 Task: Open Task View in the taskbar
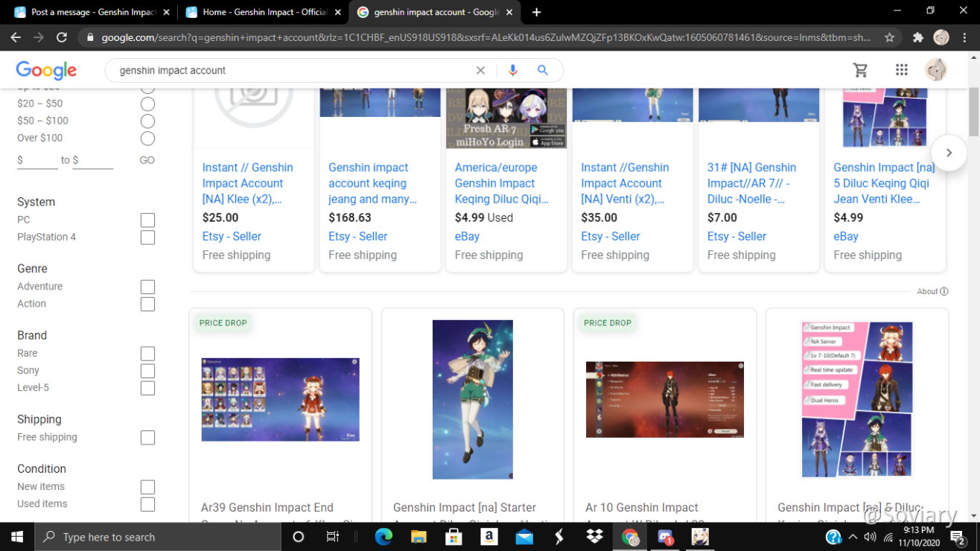333,537
